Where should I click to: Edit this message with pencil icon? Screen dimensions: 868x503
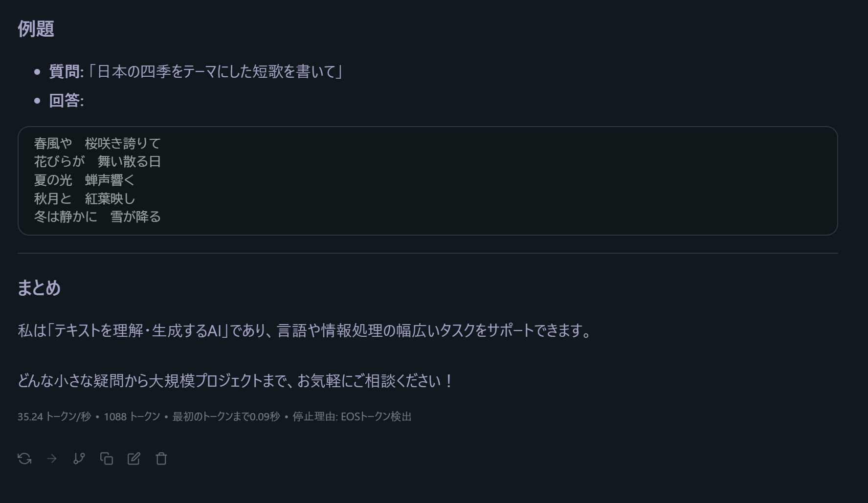(134, 459)
